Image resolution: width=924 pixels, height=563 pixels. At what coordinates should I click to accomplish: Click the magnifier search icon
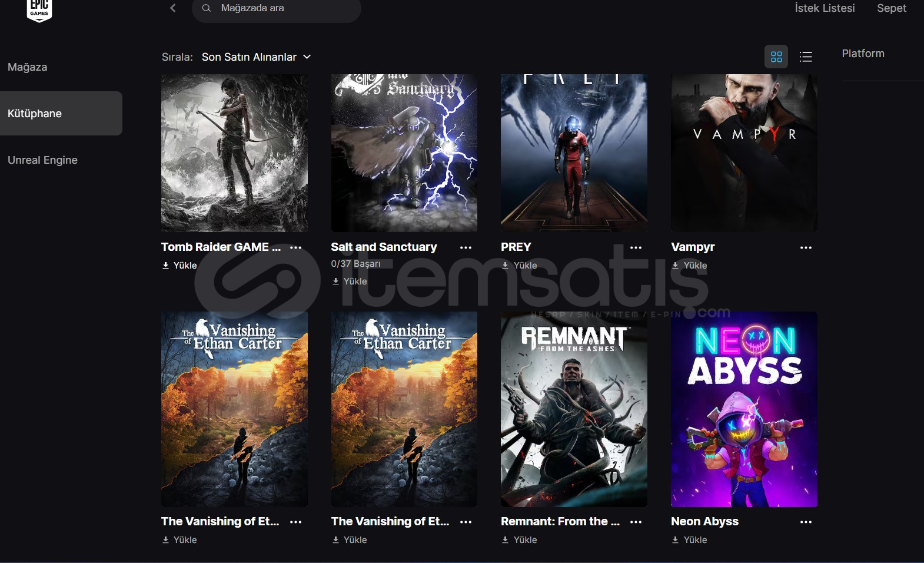tap(207, 8)
